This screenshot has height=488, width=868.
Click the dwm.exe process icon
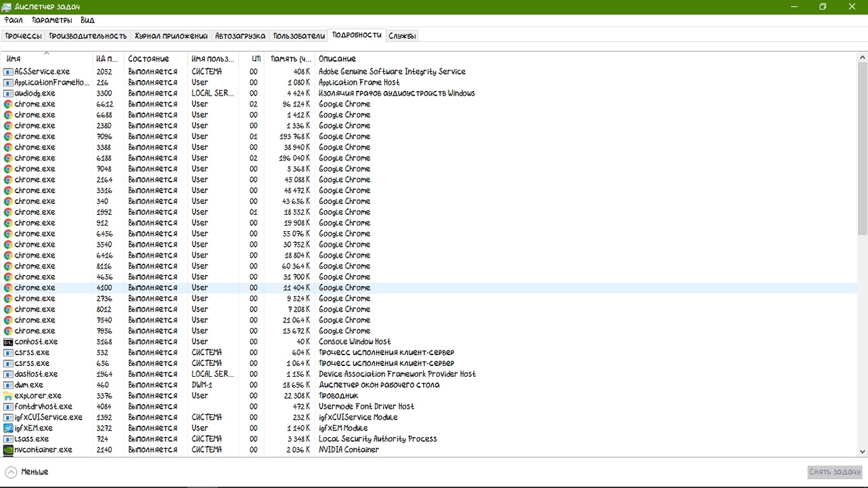8,385
